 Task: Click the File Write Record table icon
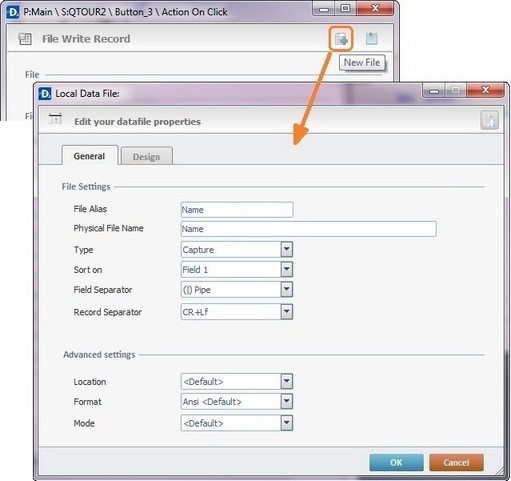pos(25,39)
